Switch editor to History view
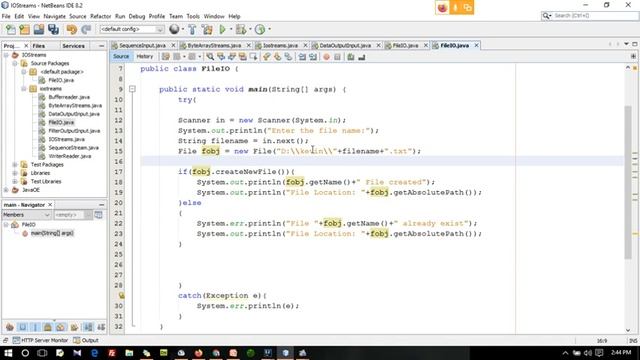640x360 pixels. coord(144,57)
